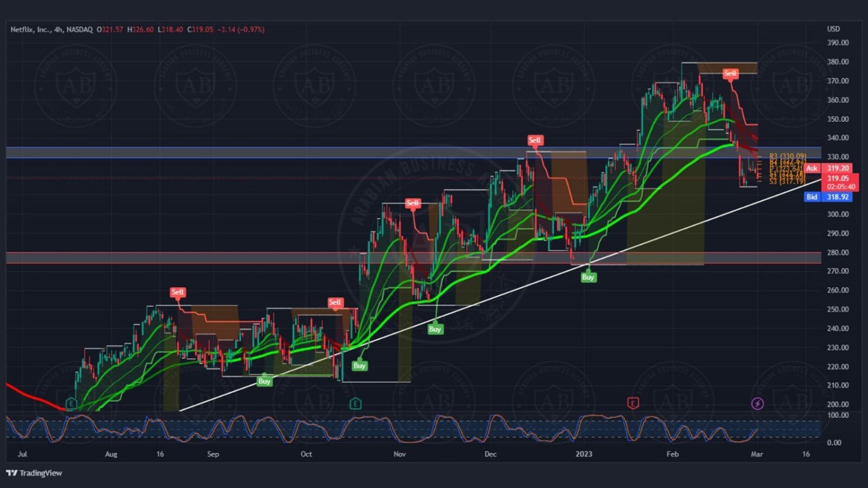
Task: Select the Netflix, Inc. symbol title
Action: click(x=30, y=29)
